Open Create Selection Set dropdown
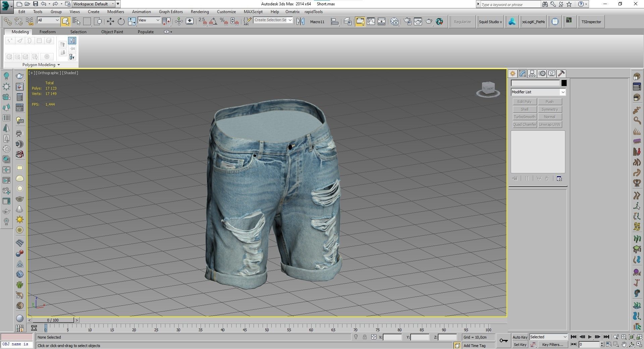This screenshot has width=644, height=349. pos(273,20)
